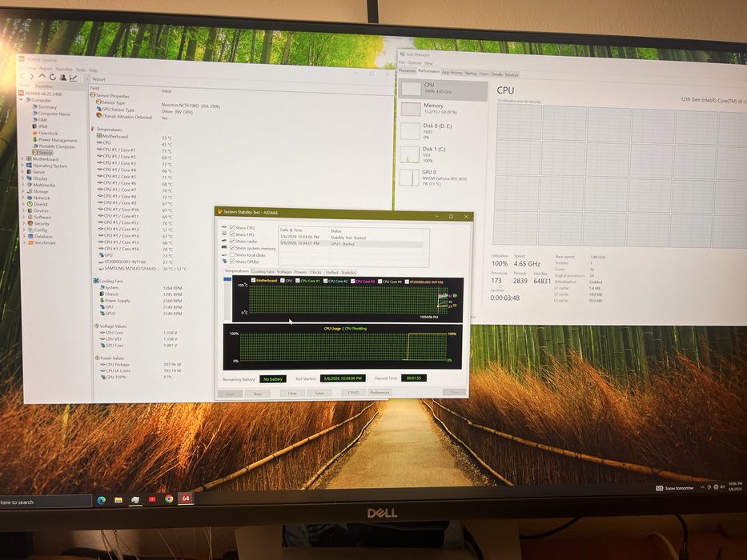This screenshot has width=747, height=560.
Task: Click the AIDA64 icon in taskbar
Action: click(185, 498)
